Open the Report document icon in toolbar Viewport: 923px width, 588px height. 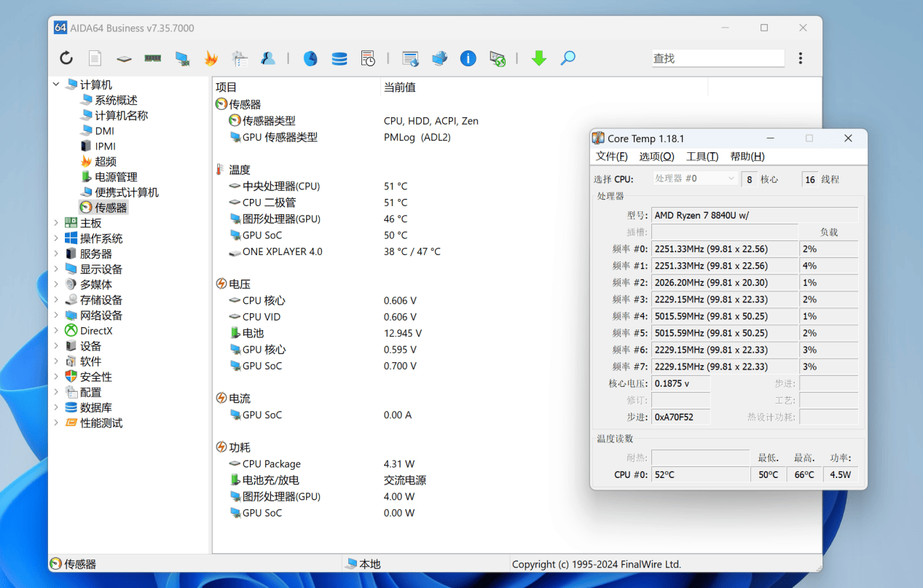pyautogui.click(x=95, y=58)
